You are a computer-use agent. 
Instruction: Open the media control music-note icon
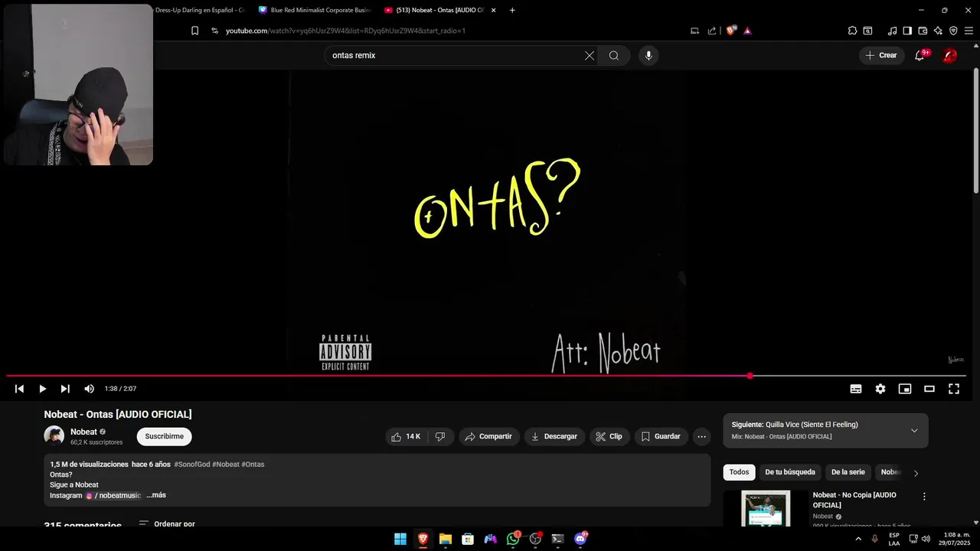[892, 31]
